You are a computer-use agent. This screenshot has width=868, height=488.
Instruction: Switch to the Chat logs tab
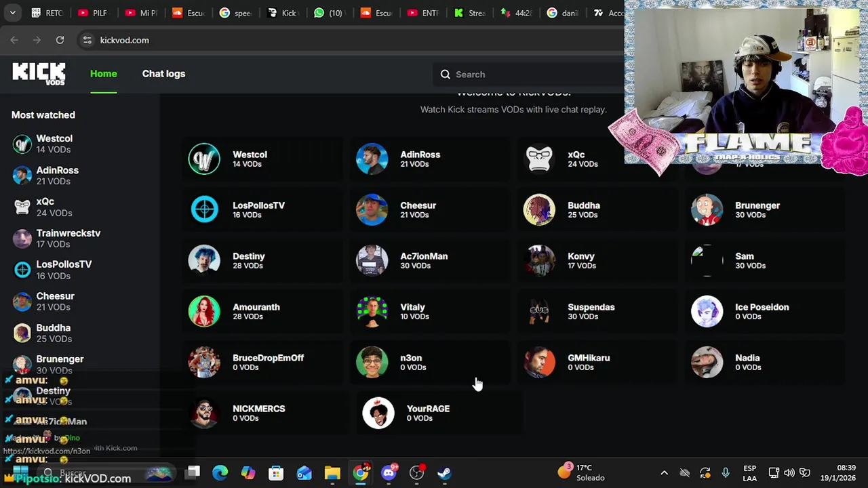click(x=163, y=74)
